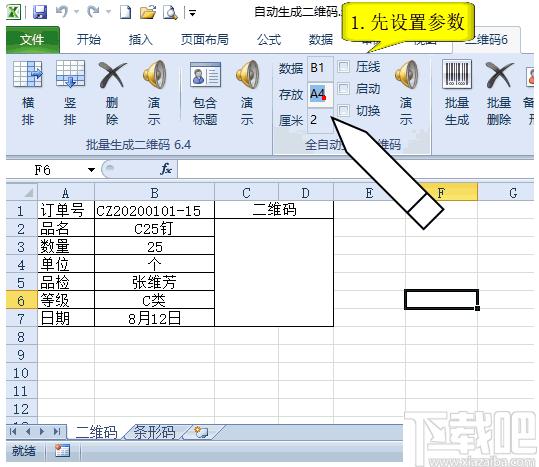Go to the next sheet tab arrow
Screen dimensions: 539x467
(x=42, y=431)
